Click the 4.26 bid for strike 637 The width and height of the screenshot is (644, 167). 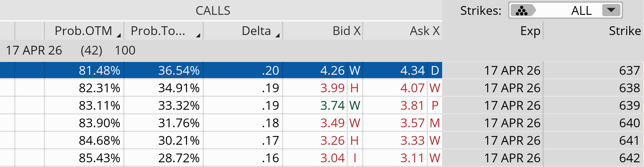(x=332, y=70)
